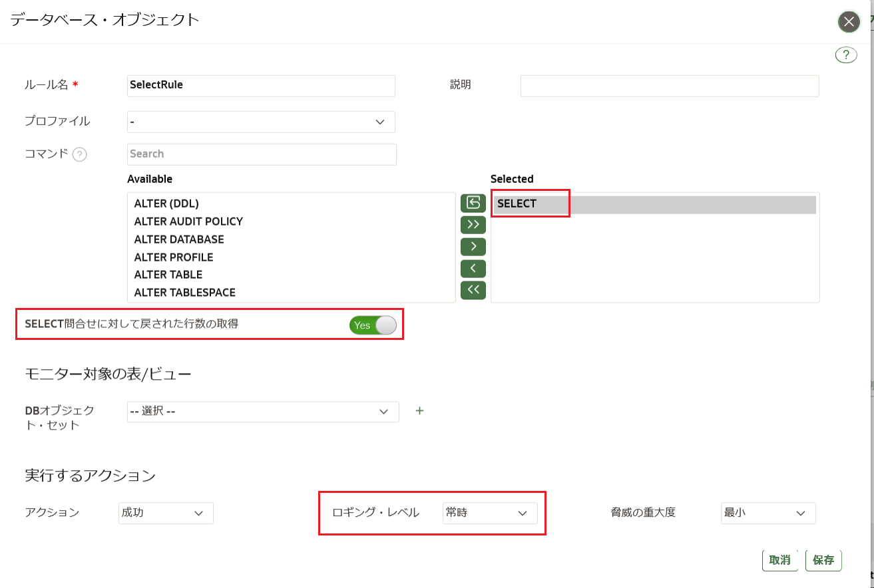Click the 取消 button
The width and height of the screenshot is (874, 588).
click(780, 560)
